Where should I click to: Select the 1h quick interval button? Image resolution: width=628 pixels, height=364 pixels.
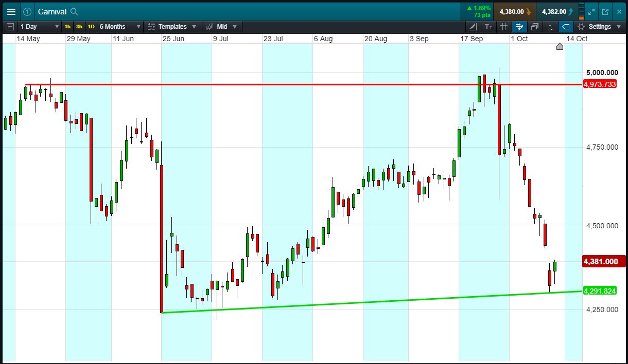67,27
